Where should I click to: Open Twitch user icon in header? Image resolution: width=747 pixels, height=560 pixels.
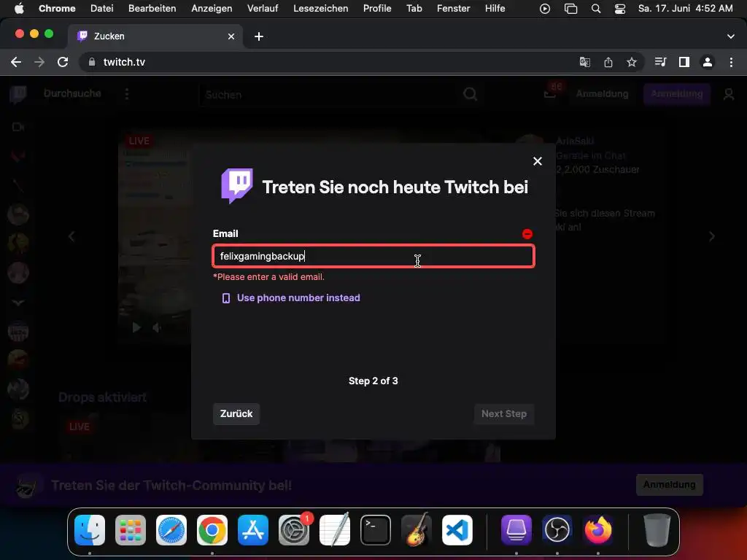click(729, 94)
